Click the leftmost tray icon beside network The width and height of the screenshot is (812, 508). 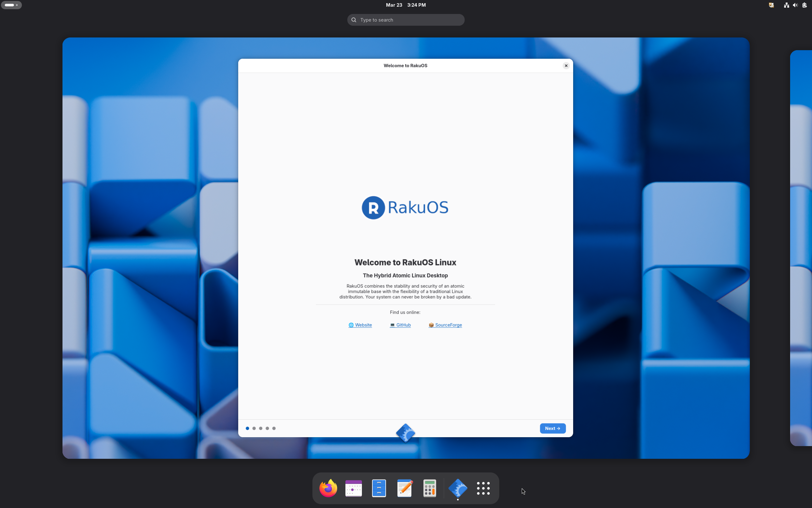(771, 5)
